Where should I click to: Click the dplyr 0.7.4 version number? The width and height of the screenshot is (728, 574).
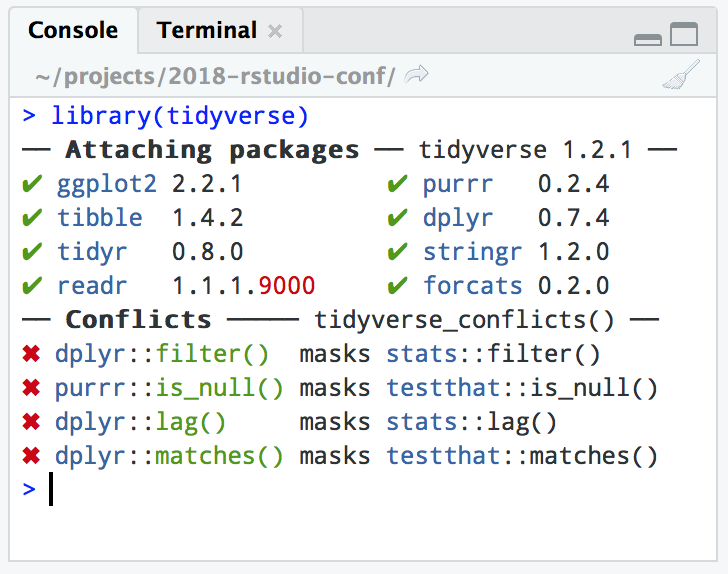click(573, 218)
